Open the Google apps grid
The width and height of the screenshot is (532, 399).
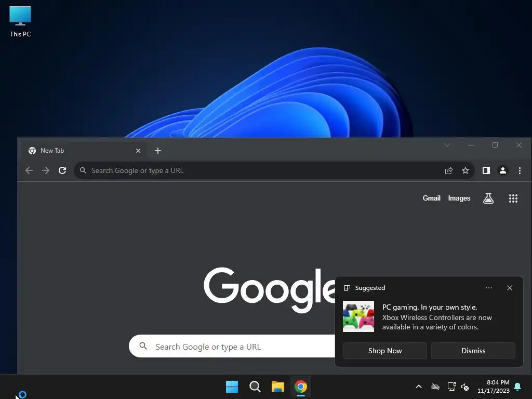point(513,198)
